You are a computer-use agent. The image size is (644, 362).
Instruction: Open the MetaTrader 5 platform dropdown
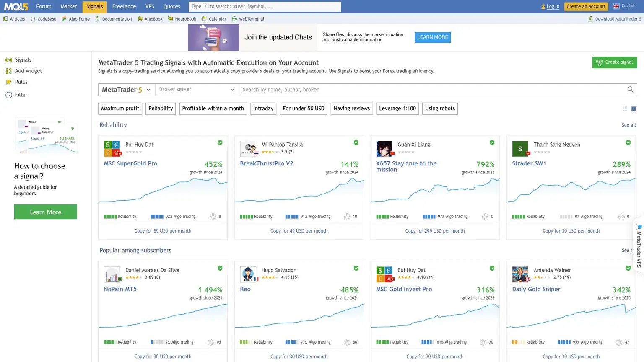pos(127,90)
